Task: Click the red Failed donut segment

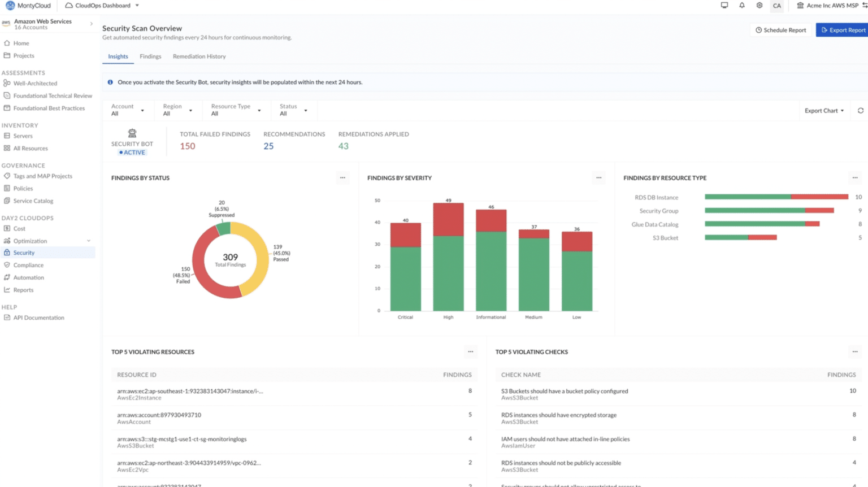Action: click(x=200, y=266)
